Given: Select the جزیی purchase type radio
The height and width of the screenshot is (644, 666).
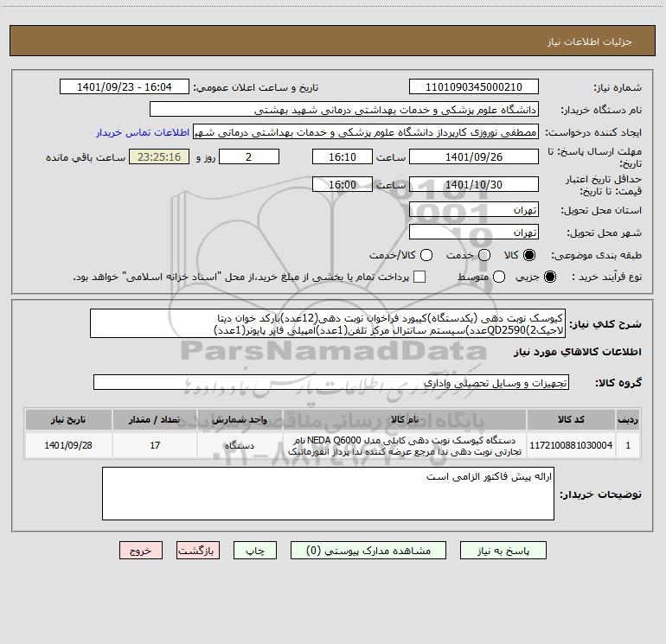Looking at the screenshot, I should pos(549,277).
